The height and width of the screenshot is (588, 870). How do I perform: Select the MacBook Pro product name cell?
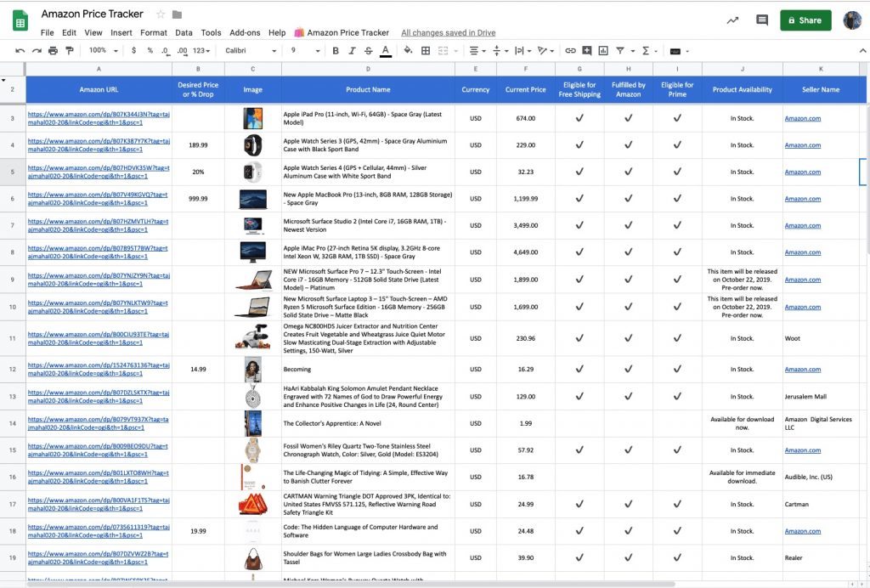(x=367, y=199)
